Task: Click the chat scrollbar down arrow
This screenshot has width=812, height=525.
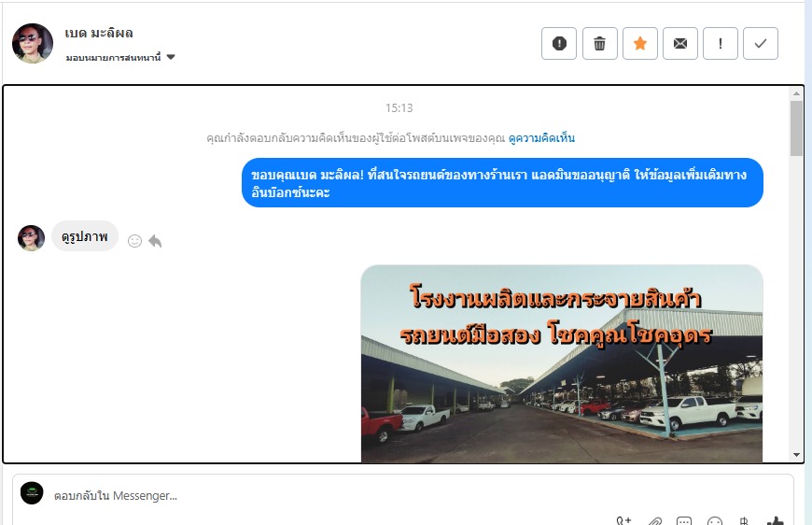Action: (796, 455)
